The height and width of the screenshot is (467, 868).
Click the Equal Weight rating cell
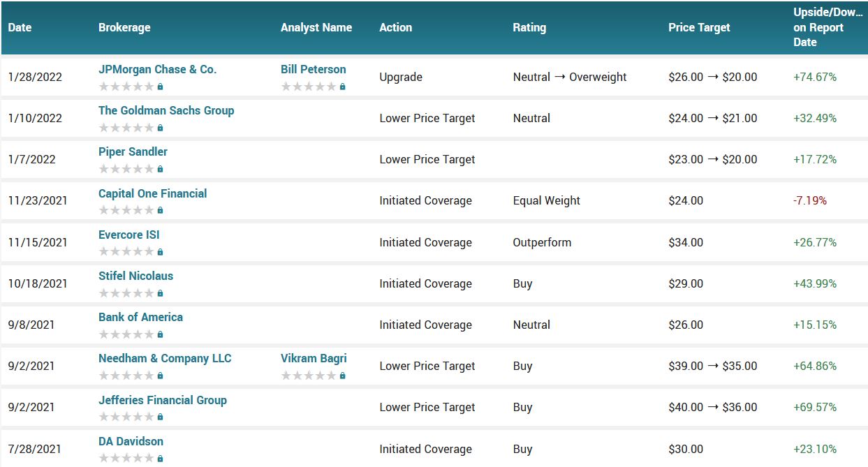pyautogui.click(x=547, y=201)
